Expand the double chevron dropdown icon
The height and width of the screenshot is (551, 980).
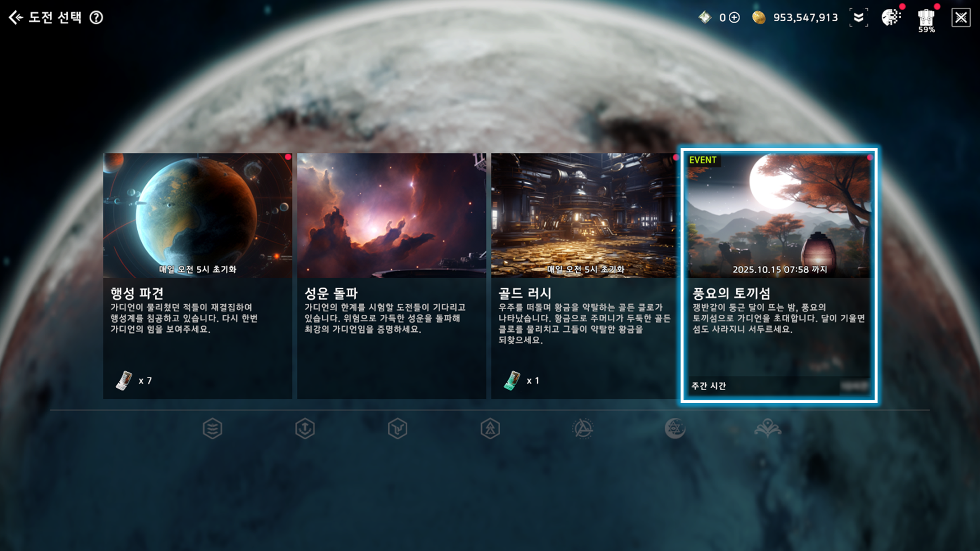coord(859,18)
